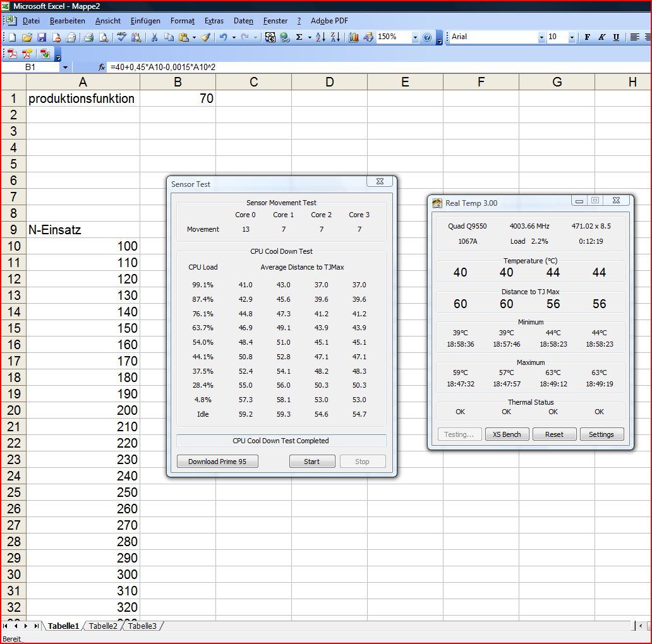Undo the last action
This screenshot has width=652, height=644.
click(223, 37)
